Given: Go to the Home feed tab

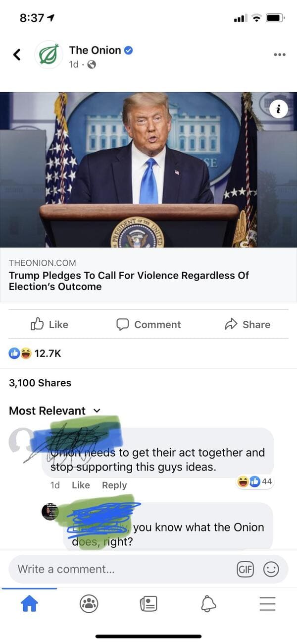Looking at the screenshot, I should point(29,603).
